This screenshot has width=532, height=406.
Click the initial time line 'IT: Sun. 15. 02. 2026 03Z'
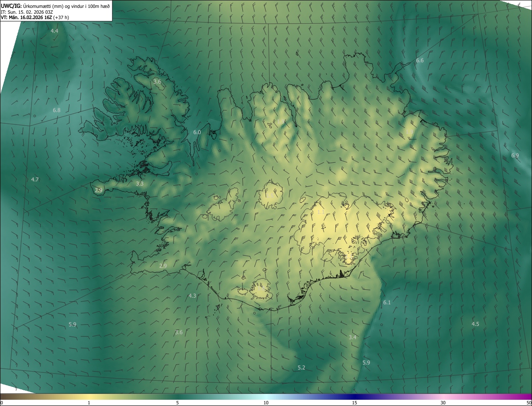26,12
